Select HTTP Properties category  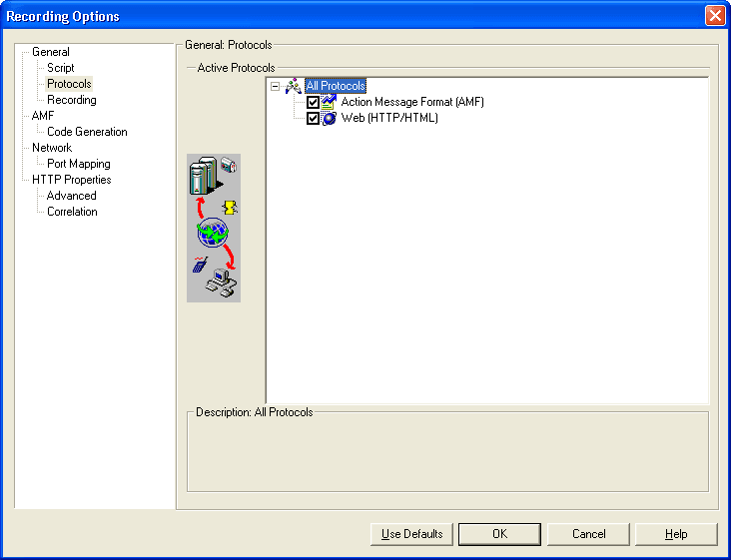72,180
